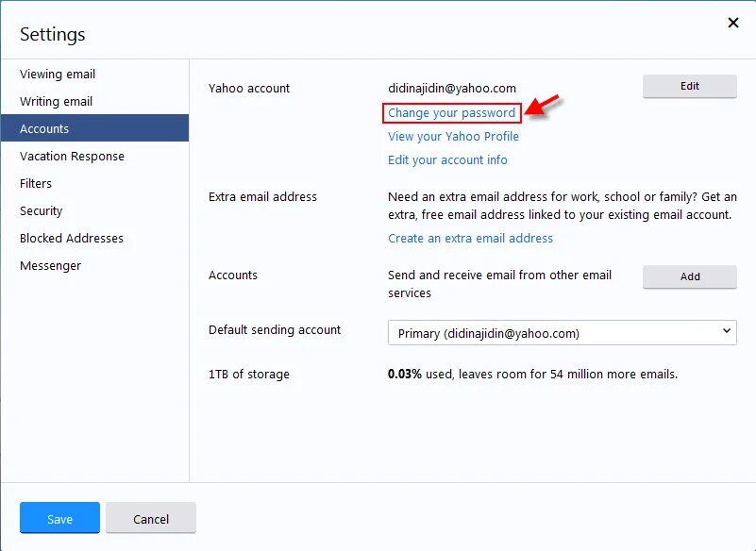The width and height of the screenshot is (756, 551).
Task: Click the Settings dialog title
Action: [53, 35]
